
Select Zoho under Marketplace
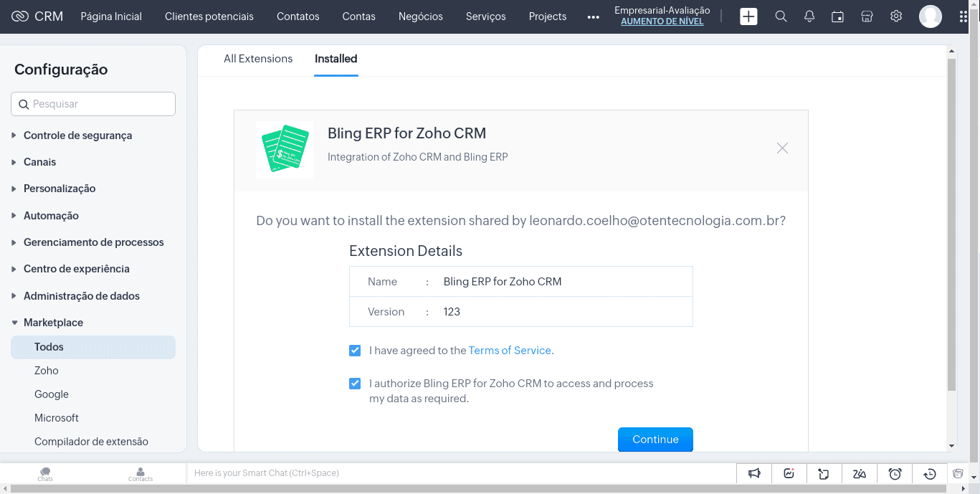[47, 371]
